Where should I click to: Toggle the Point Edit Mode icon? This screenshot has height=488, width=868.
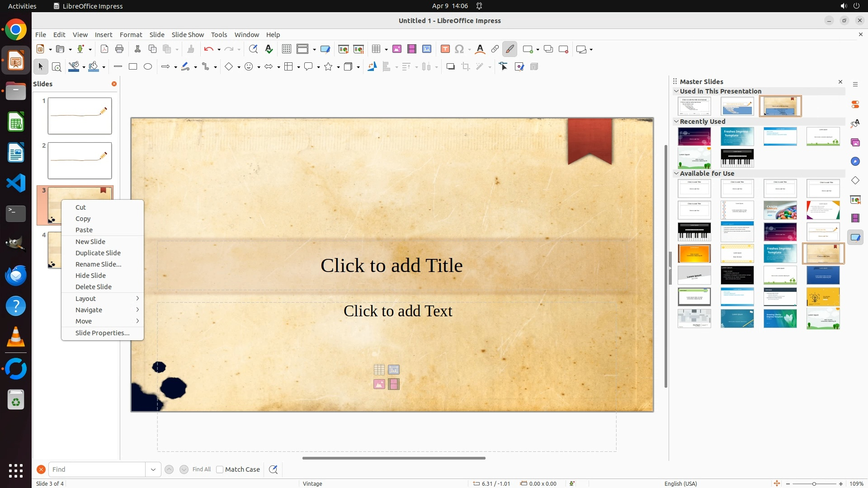504,67
